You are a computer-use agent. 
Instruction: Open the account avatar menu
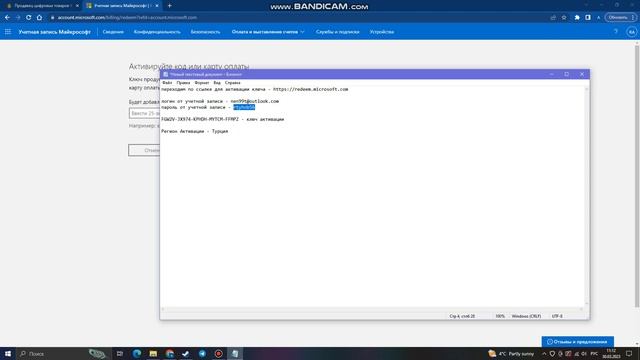coord(631,32)
